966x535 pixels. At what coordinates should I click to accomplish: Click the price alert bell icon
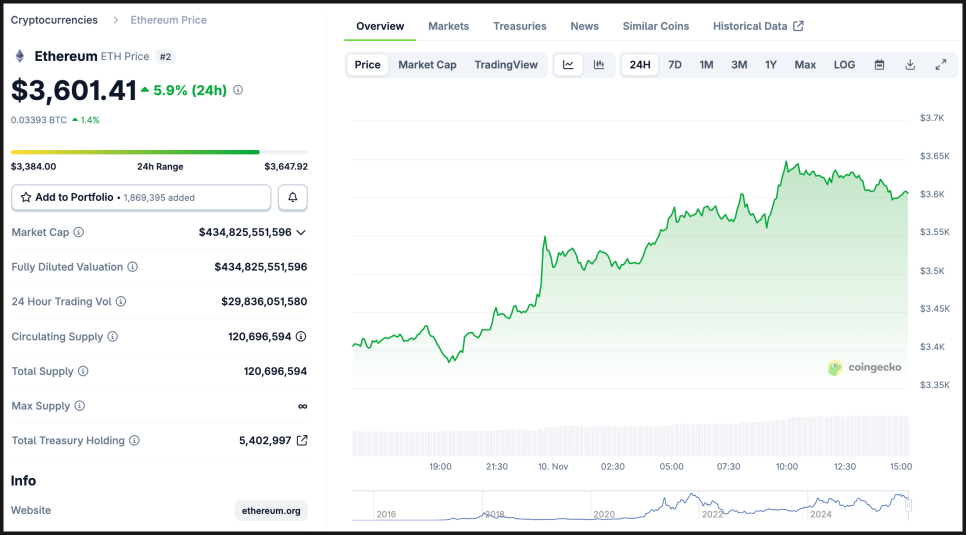pos(292,198)
